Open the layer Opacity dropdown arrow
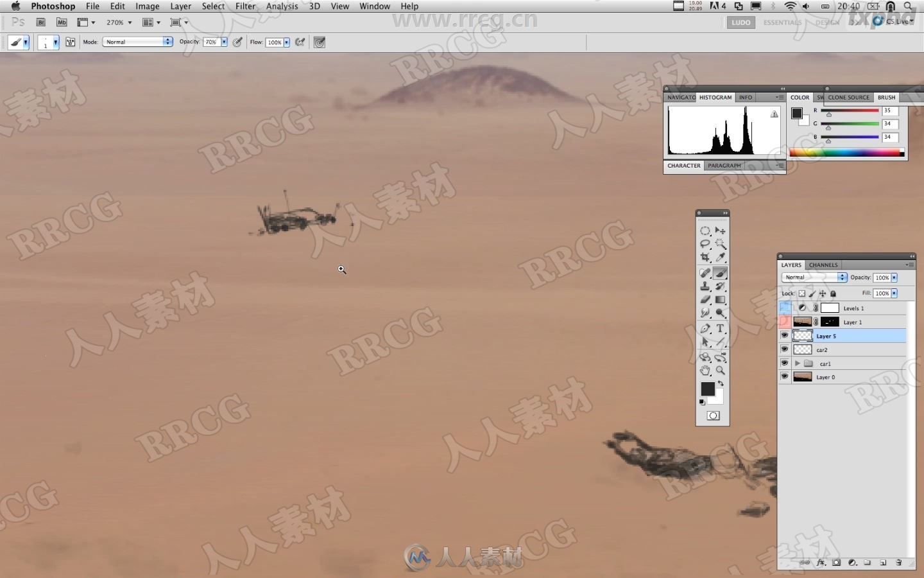Screen dimensions: 924x578 coord(894,277)
